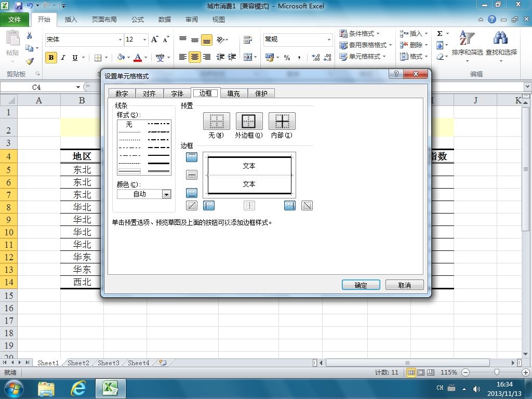
Task: Open the 颜色 color dropdown
Action: point(166,194)
